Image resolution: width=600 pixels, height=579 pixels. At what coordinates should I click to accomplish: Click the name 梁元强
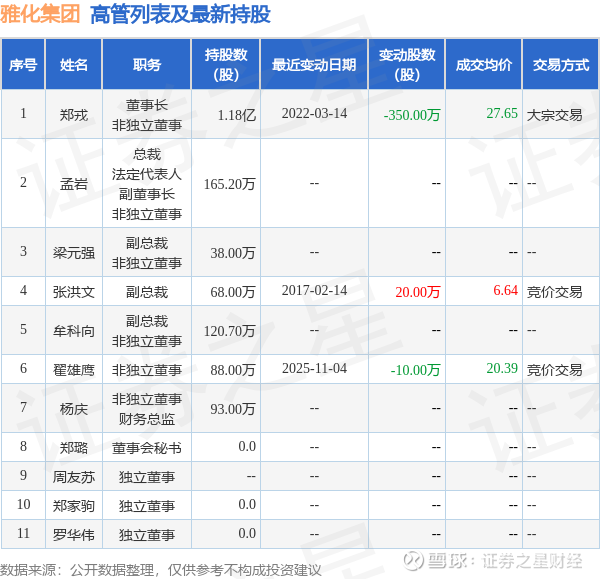pyautogui.click(x=73, y=253)
